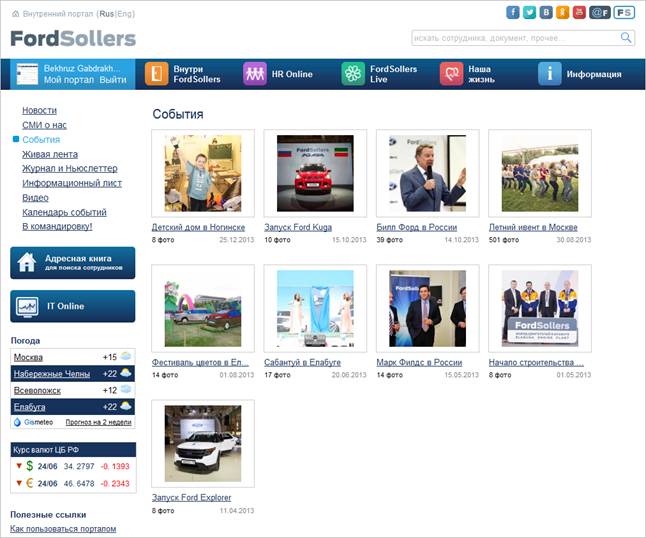
Task: Click the FordSollers logo
Action: [73, 38]
